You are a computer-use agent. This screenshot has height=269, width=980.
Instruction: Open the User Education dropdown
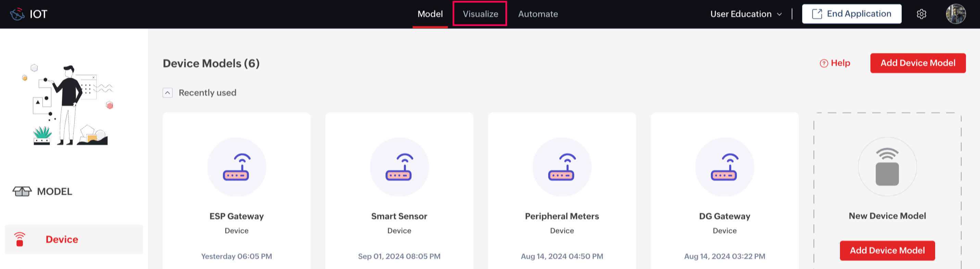tap(746, 14)
